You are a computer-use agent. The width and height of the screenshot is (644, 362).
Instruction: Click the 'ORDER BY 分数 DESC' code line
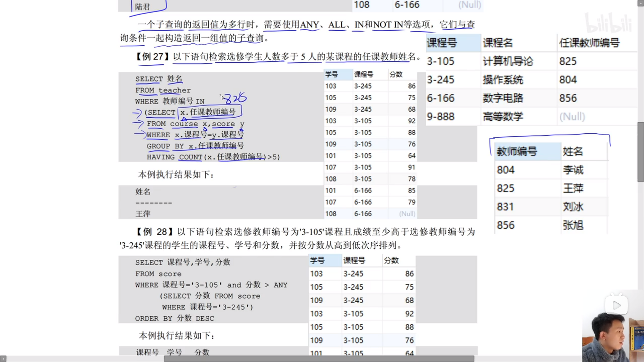coord(174,318)
